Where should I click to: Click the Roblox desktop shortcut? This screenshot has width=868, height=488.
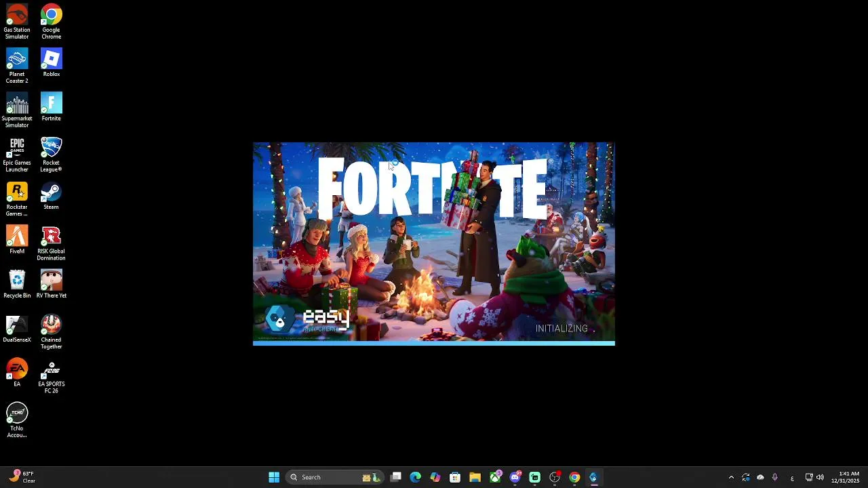(51, 62)
